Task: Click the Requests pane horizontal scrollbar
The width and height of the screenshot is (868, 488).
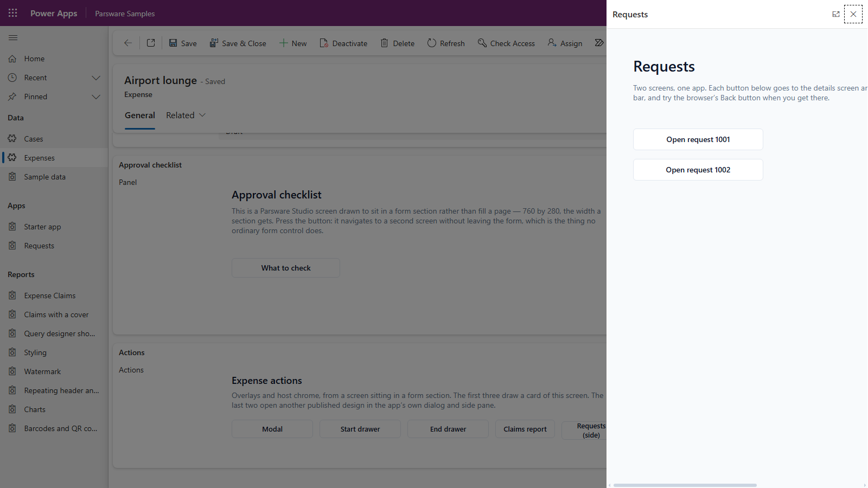Action: 685,485
